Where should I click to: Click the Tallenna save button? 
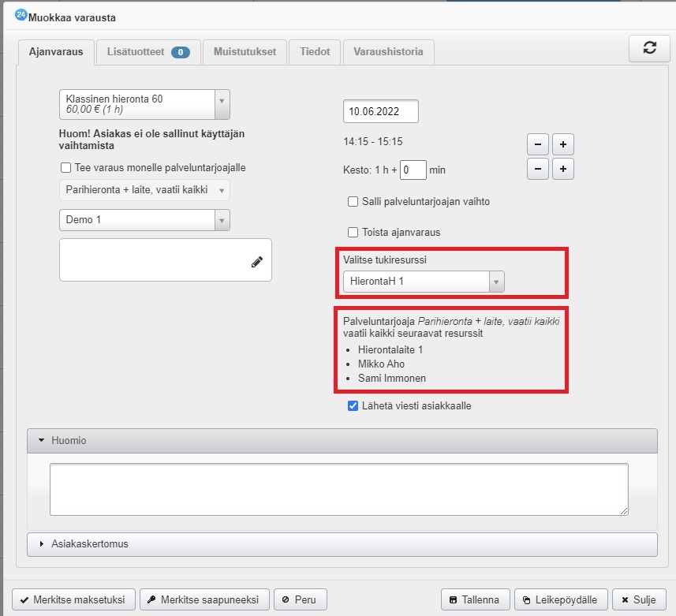tap(475, 599)
